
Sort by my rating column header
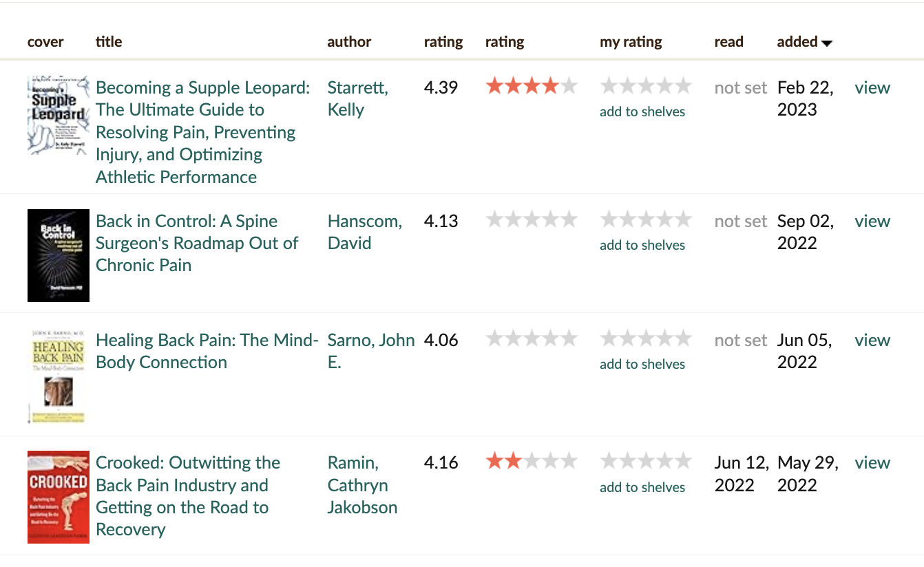[x=631, y=42]
